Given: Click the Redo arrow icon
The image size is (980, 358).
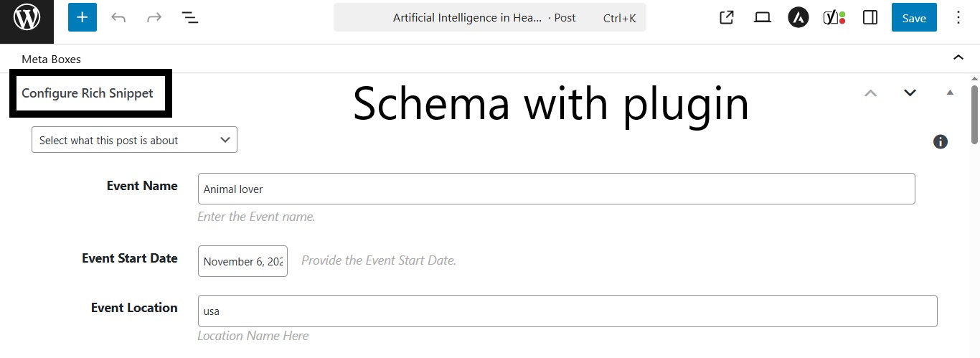Looking at the screenshot, I should [x=154, y=18].
